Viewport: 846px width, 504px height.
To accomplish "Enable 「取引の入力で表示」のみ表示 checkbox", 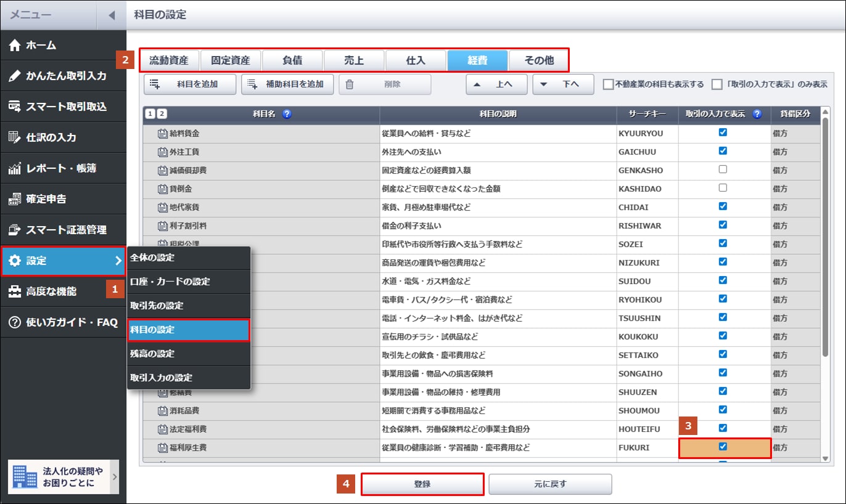I will [717, 84].
